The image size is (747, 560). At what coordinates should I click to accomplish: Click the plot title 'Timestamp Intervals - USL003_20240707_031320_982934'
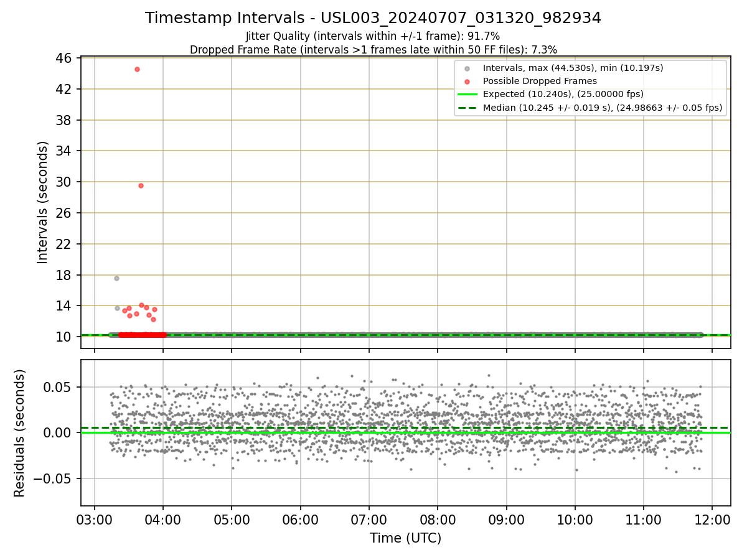tap(373, 18)
